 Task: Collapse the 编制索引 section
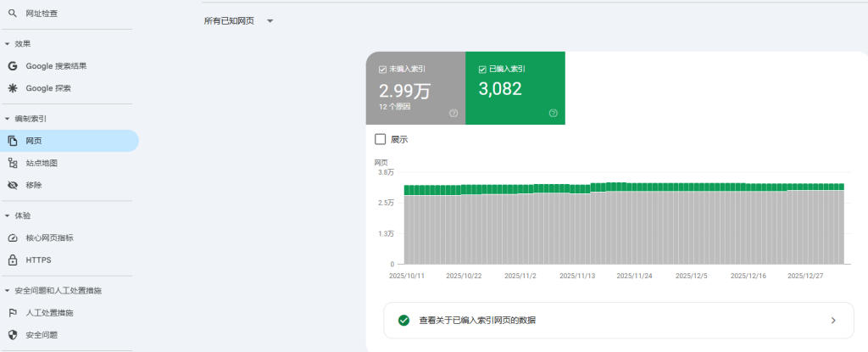click(7, 119)
